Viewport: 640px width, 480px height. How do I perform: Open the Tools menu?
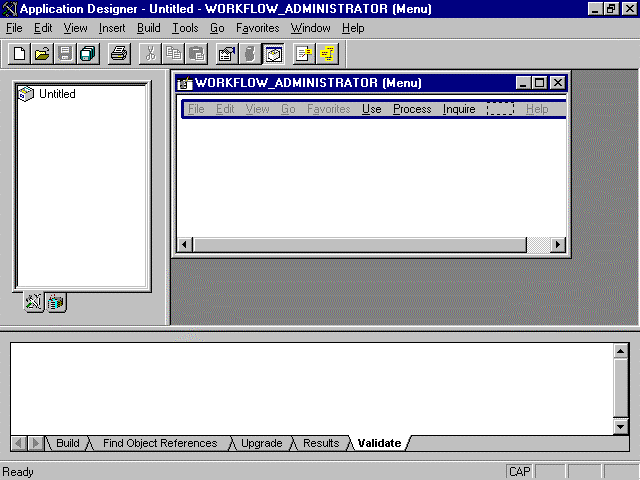pyautogui.click(x=185, y=28)
